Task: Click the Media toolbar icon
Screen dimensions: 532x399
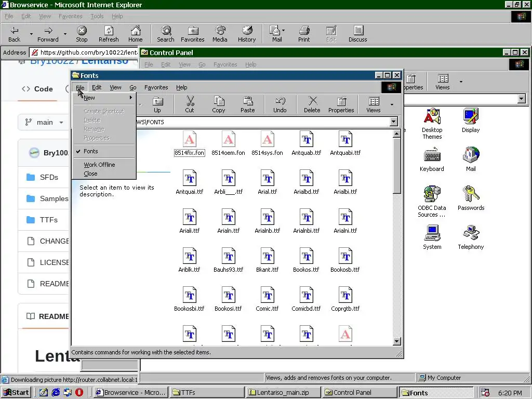Action: click(x=220, y=34)
